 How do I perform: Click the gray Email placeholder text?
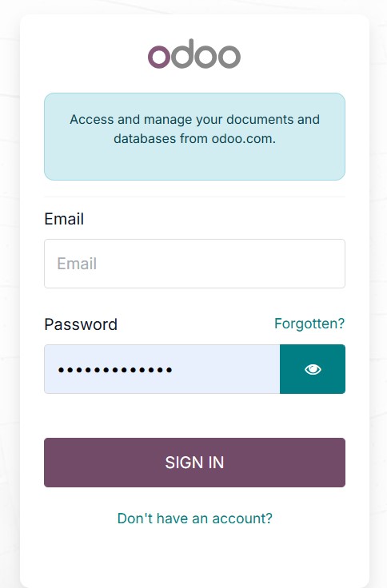pyautogui.click(x=77, y=264)
